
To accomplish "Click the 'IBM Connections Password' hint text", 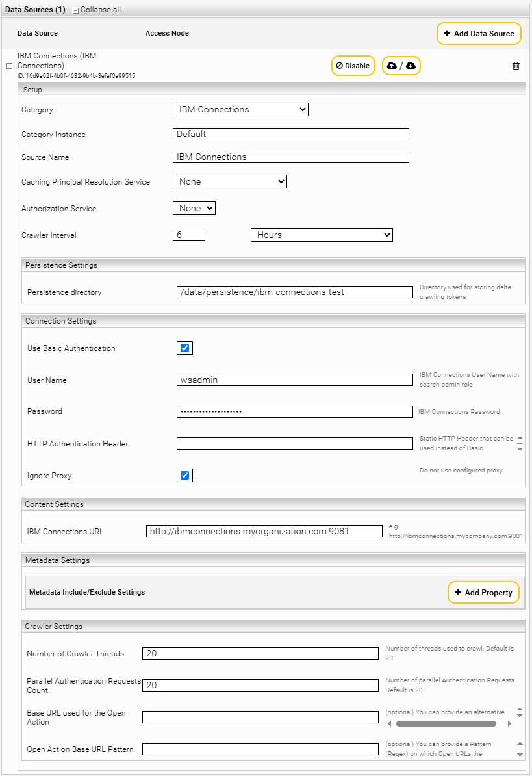I will point(459,412).
